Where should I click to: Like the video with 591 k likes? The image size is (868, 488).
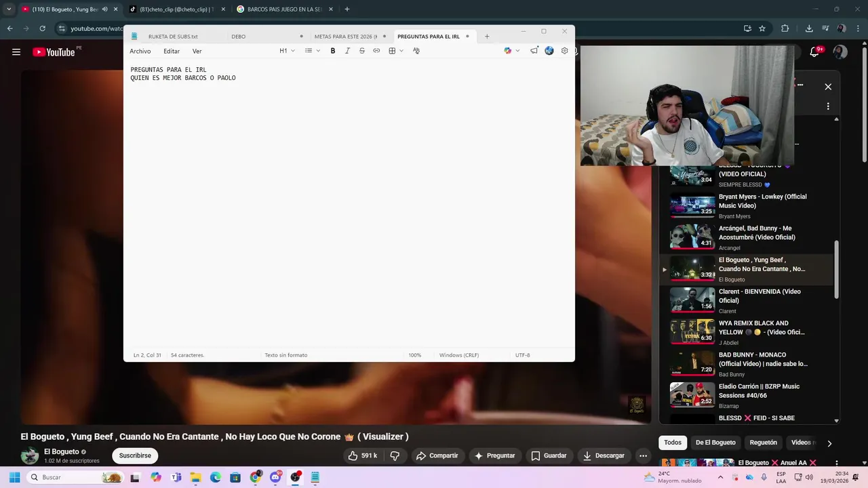(362, 455)
